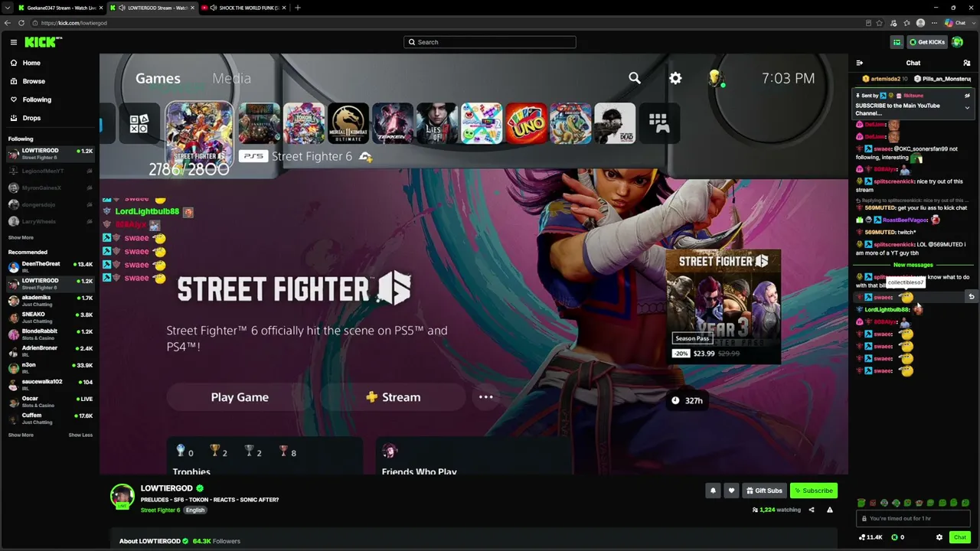980x551 pixels.
Task: Open Following in the sidebar
Action: [37, 99]
